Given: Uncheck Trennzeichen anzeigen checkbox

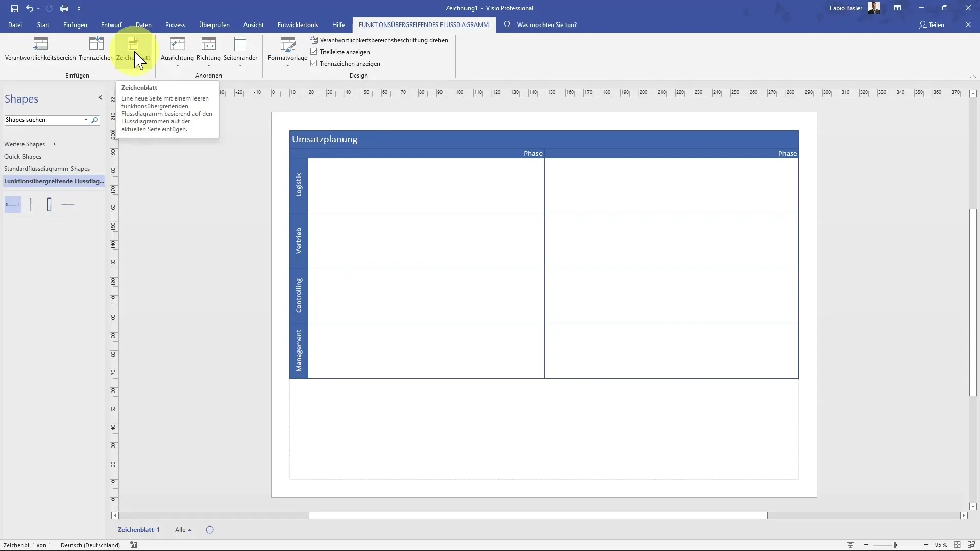Looking at the screenshot, I should coord(314,63).
